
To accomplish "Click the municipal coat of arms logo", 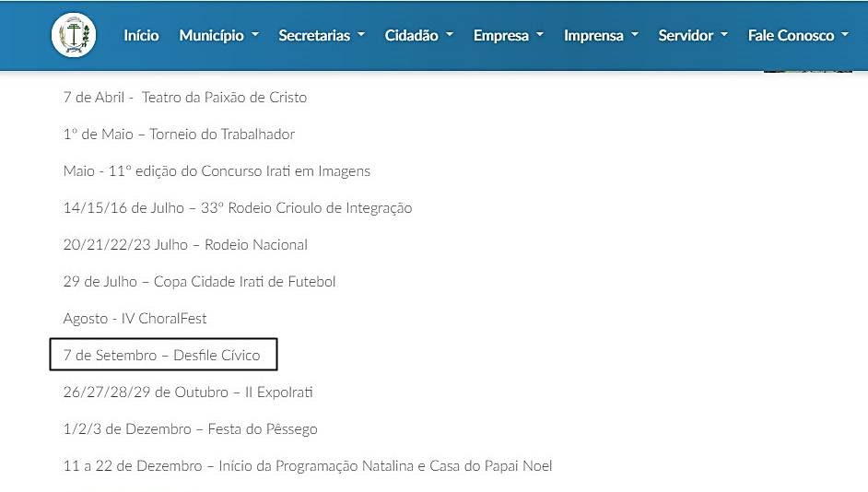I will pyautogui.click(x=74, y=35).
